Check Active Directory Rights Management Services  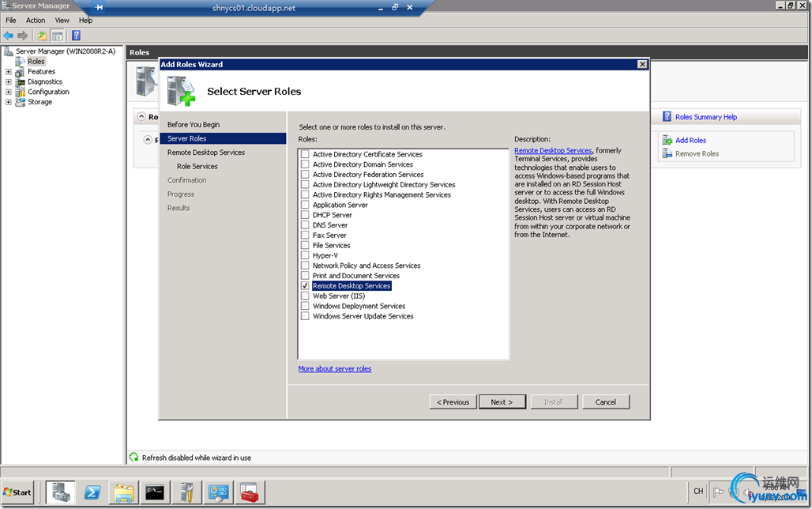(305, 194)
